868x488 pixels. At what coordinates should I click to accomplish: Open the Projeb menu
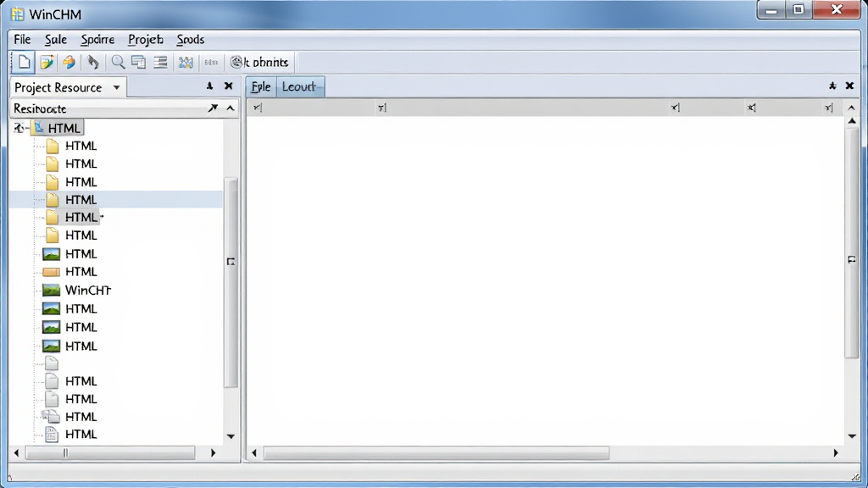pos(146,39)
